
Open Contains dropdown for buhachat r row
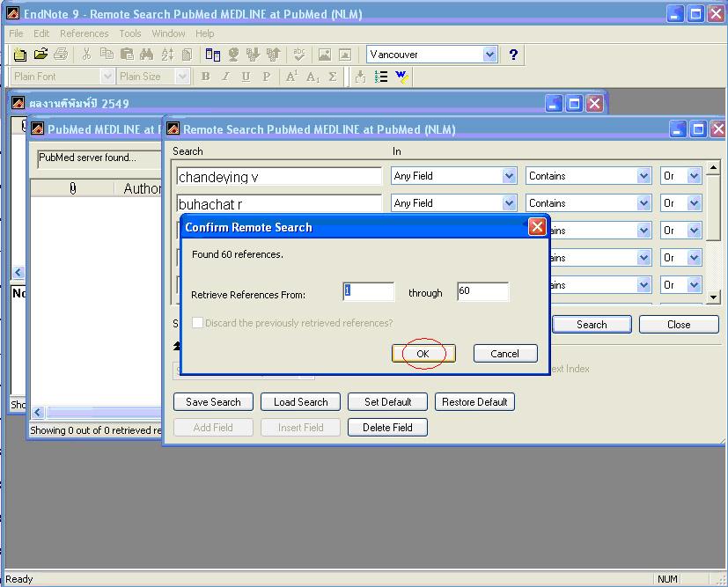[x=643, y=202]
